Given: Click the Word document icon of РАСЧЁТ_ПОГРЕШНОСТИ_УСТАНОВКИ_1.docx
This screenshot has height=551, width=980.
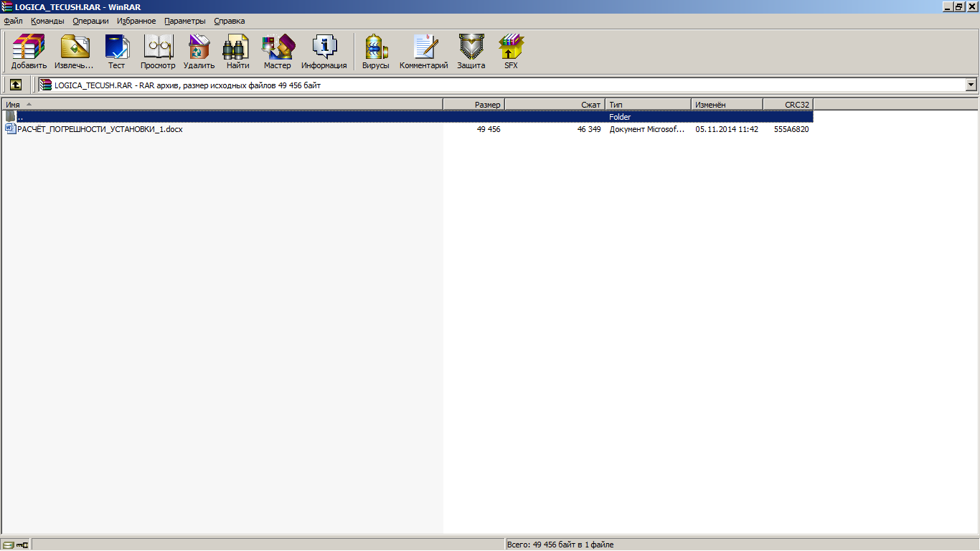Looking at the screenshot, I should pyautogui.click(x=11, y=129).
